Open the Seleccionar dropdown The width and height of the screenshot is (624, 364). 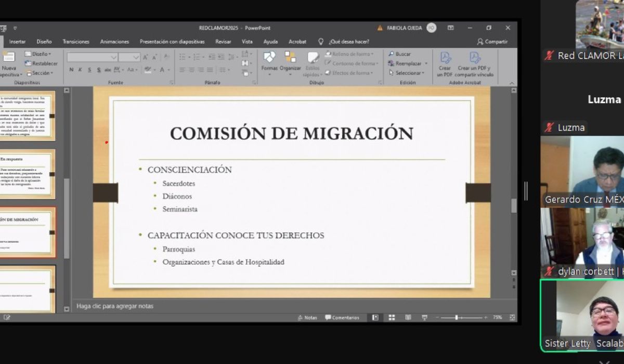tap(407, 73)
